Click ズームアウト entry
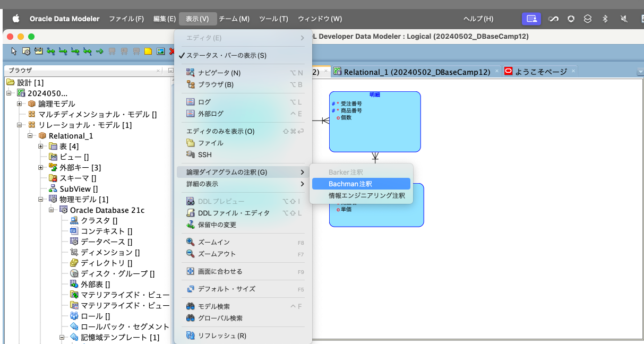644x344 pixels. coord(244,254)
